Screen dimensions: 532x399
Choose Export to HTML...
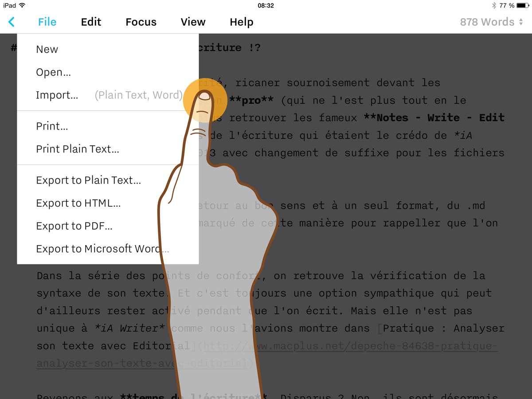tap(108, 203)
